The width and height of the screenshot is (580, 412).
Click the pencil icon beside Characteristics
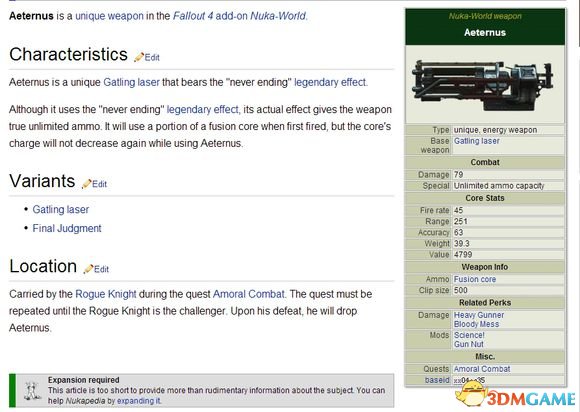[x=139, y=57]
